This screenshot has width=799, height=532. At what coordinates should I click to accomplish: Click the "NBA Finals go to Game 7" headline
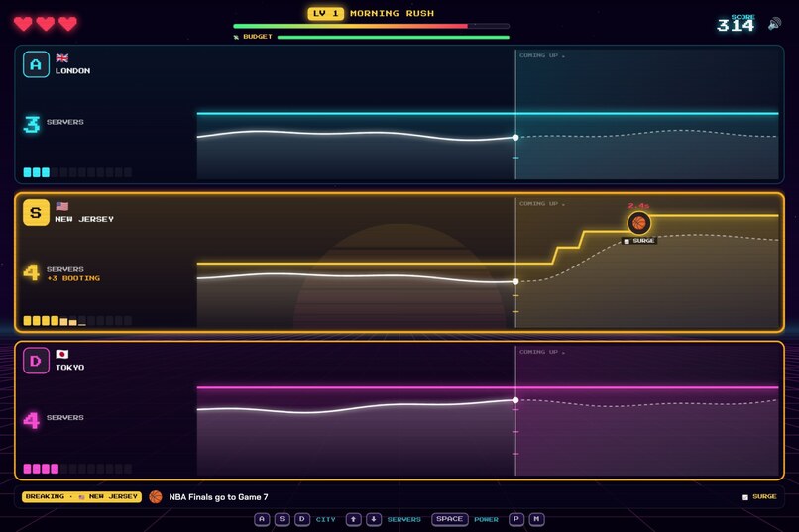pyautogui.click(x=218, y=497)
